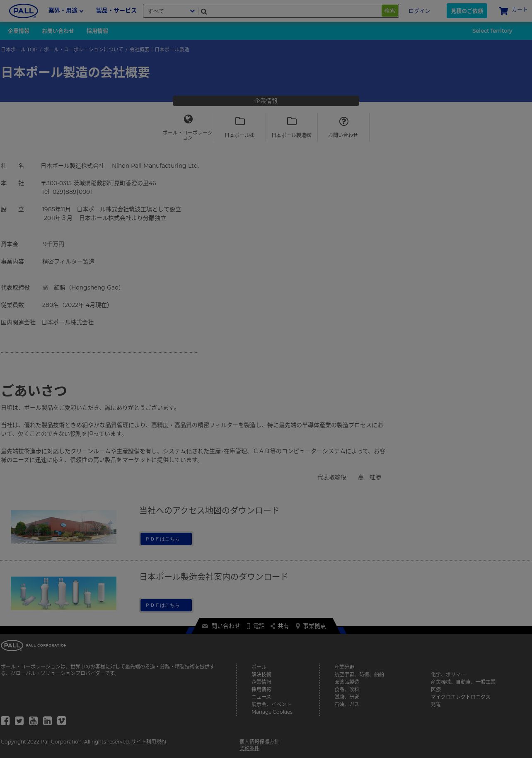The height and width of the screenshot is (758, 532).
Task: Click the ログイン link
Action: [x=419, y=11]
